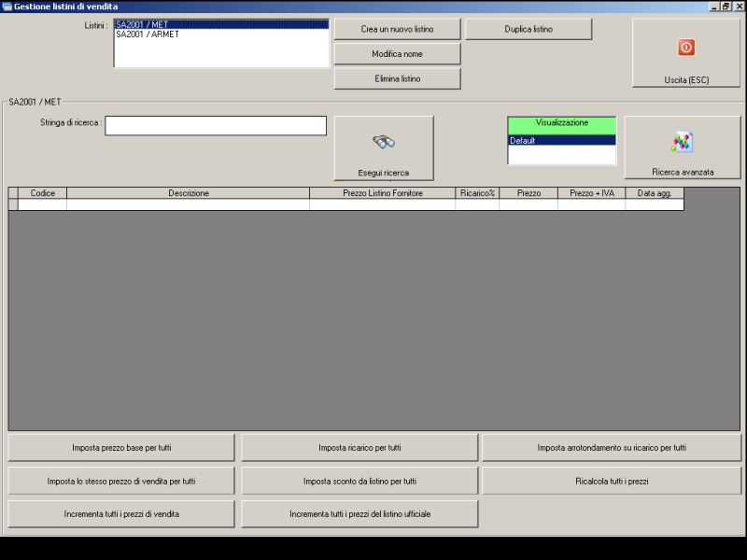Click Imposta sconto da listino per tutti
Screen dimensions: 747x560
tap(359, 481)
